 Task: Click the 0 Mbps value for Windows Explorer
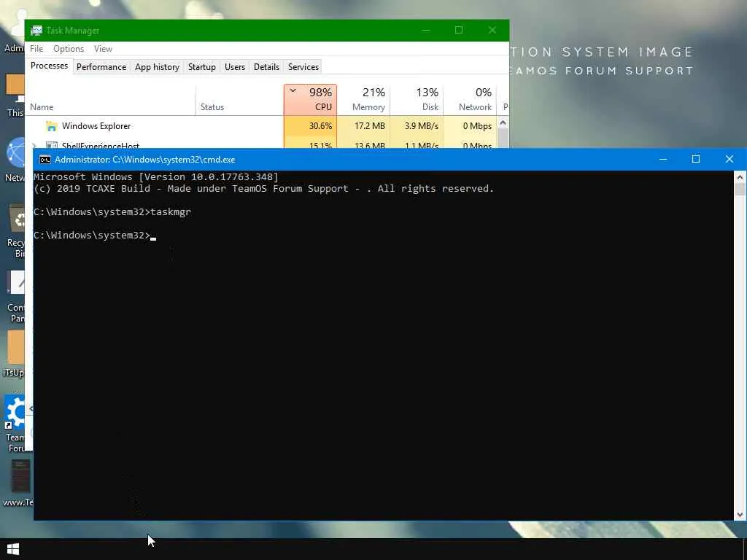[x=477, y=126]
